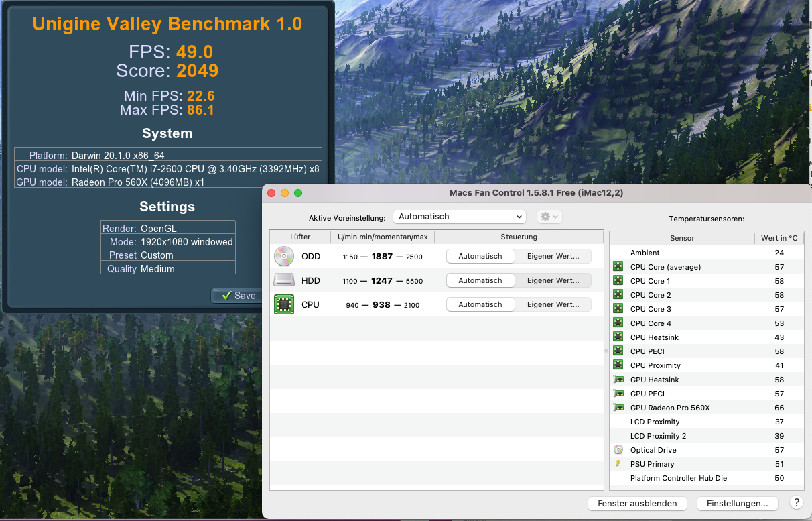Click the Sensor column header
This screenshot has width=812, height=521.
click(682, 238)
